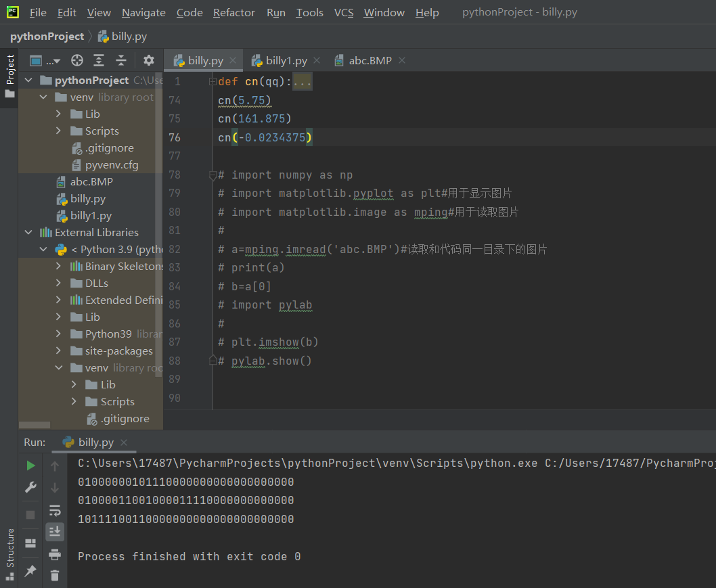The width and height of the screenshot is (716, 588).
Task: Expand the Python39 library folder
Action: tap(58, 334)
